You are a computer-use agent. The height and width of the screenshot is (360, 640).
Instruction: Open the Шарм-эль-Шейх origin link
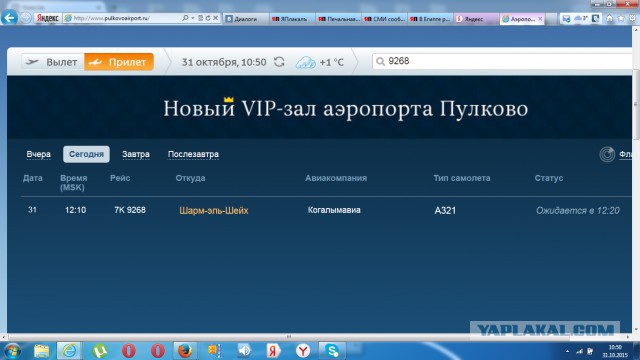point(213,210)
